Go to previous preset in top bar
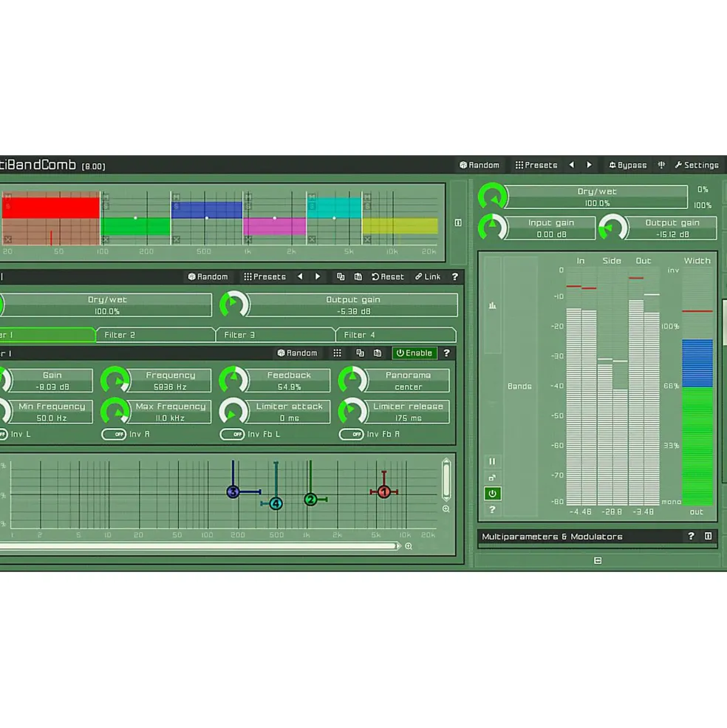 [572, 165]
